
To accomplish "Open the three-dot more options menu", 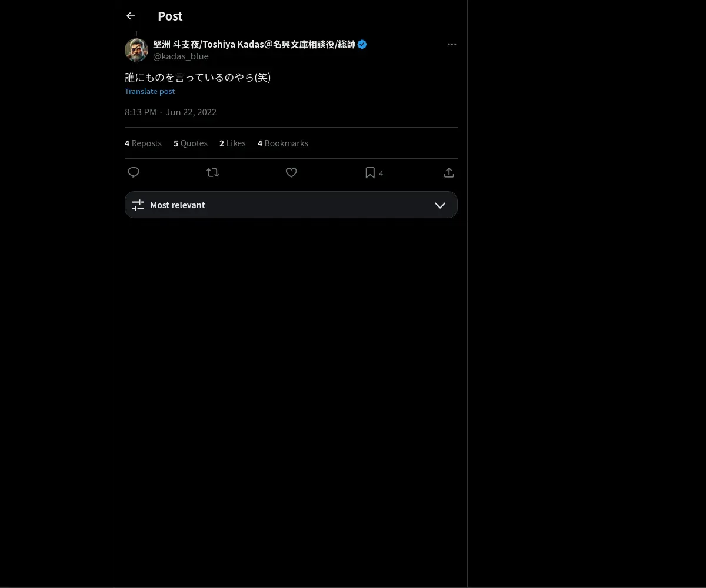I will (452, 44).
